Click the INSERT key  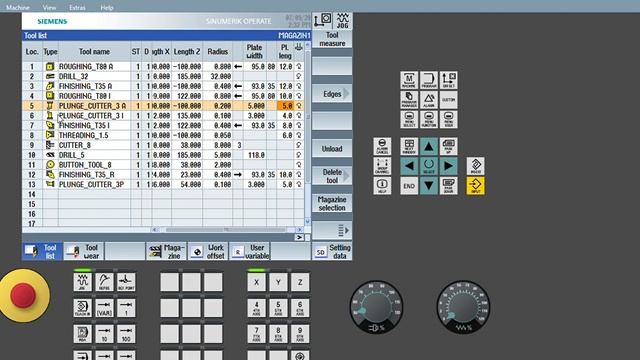476,166
